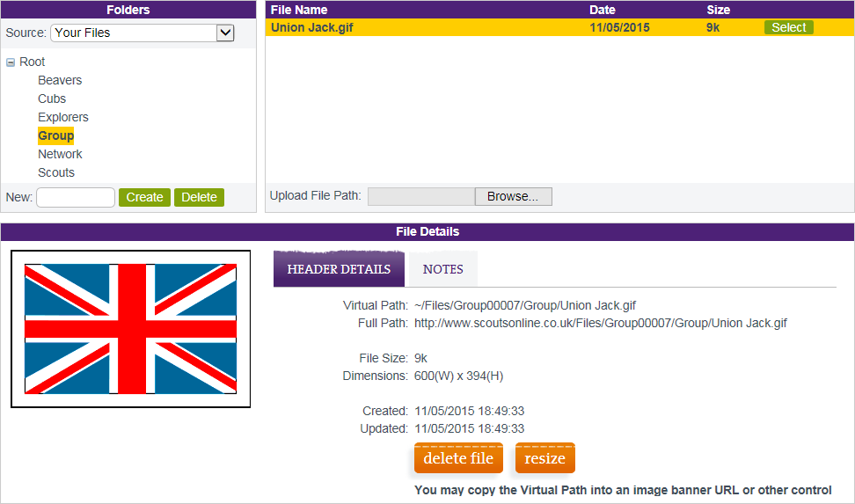
Task: Click the 600(W) x 394(H) dimensions value
Action: click(x=458, y=376)
